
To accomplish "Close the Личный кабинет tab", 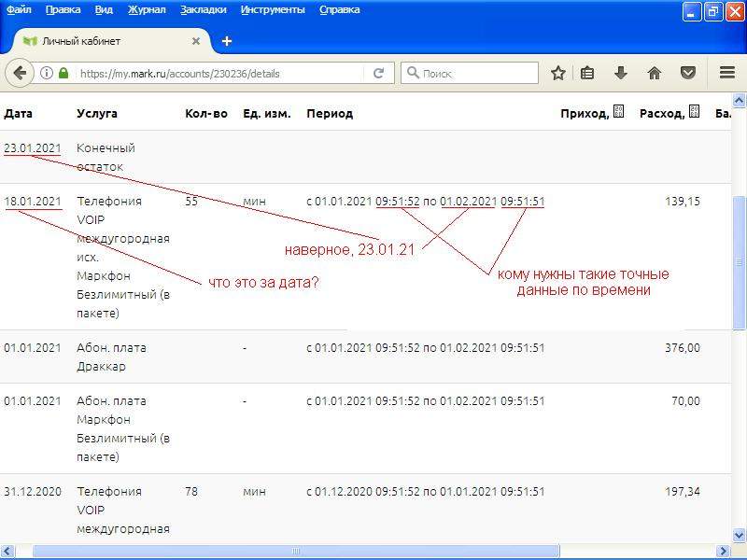I will (196, 41).
